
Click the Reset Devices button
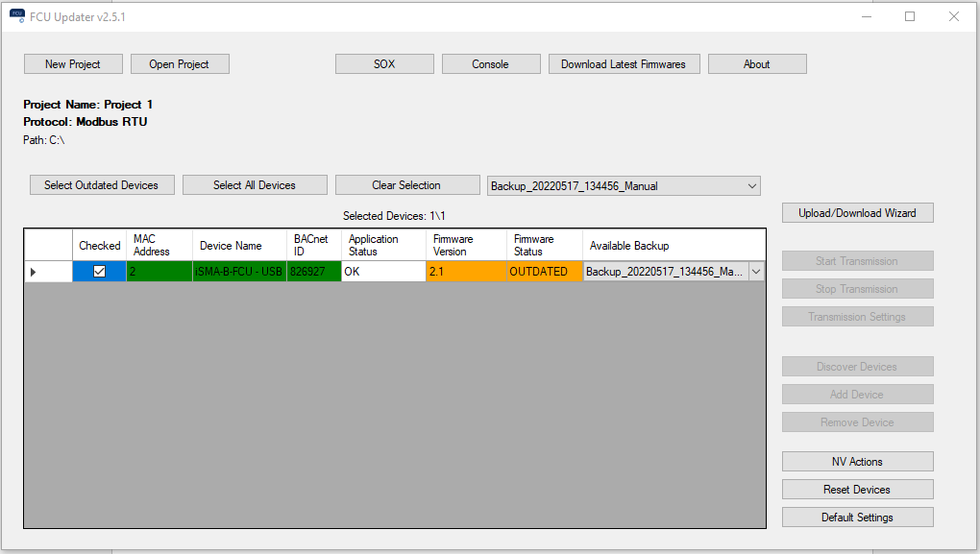click(x=857, y=490)
